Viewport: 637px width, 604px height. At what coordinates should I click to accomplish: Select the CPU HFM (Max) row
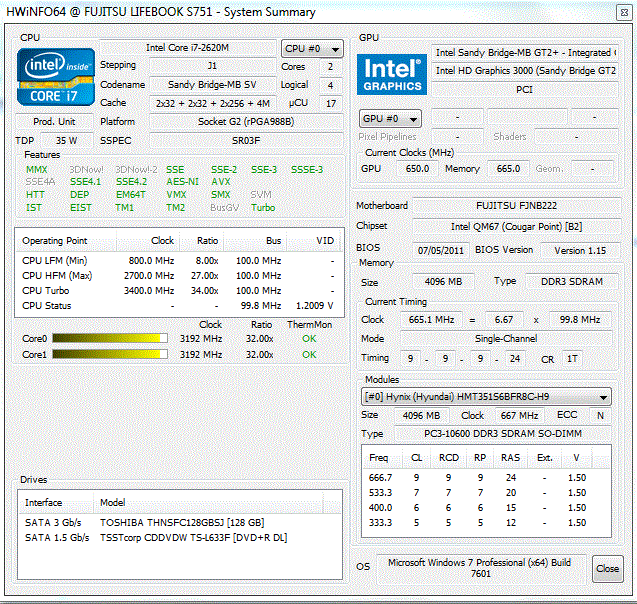tap(179, 276)
